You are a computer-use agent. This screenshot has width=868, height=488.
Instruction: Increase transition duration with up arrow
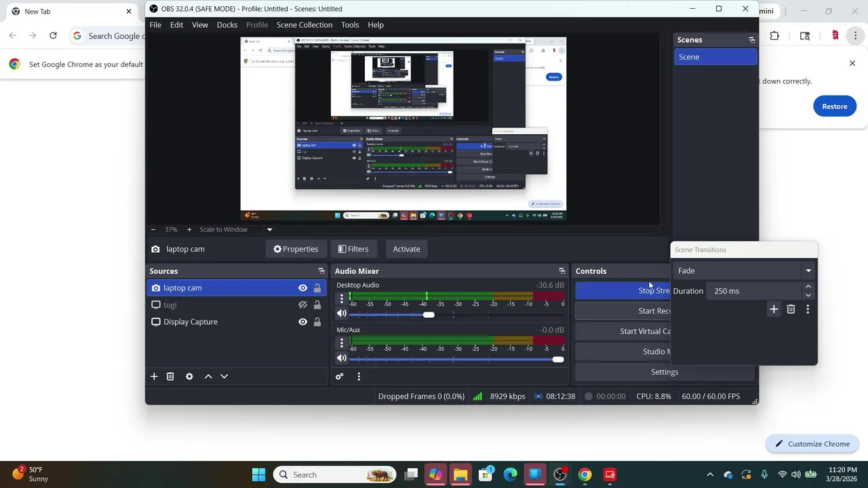808,287
